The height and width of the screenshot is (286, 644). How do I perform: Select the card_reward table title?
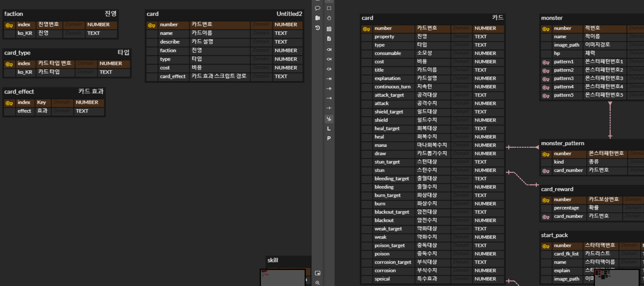point(557,189)
